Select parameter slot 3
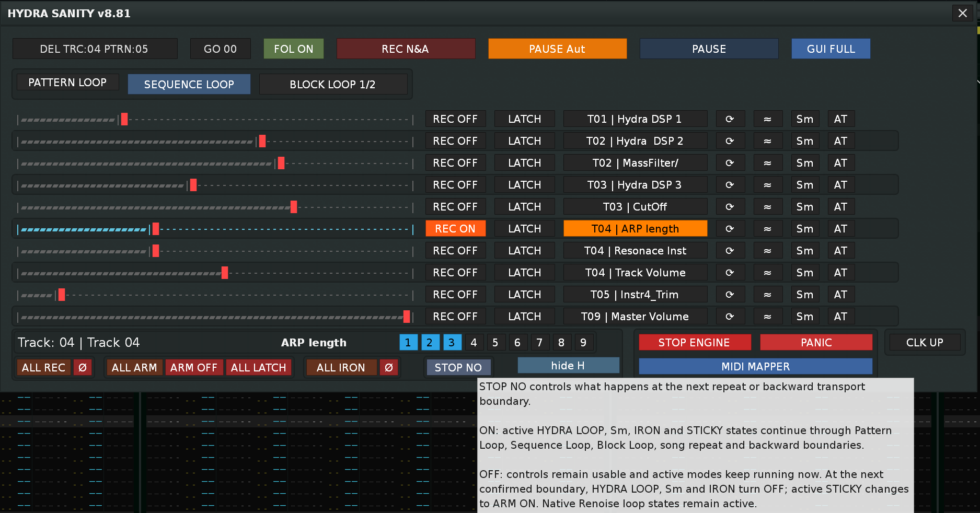This screenshot has height=513, width=980. click(x=452, y=343)
